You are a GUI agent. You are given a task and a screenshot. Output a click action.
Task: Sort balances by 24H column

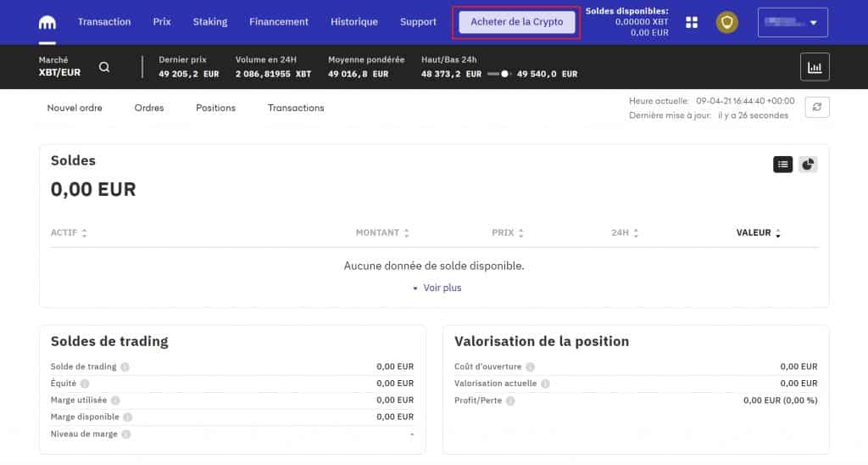tap(625, 232)
